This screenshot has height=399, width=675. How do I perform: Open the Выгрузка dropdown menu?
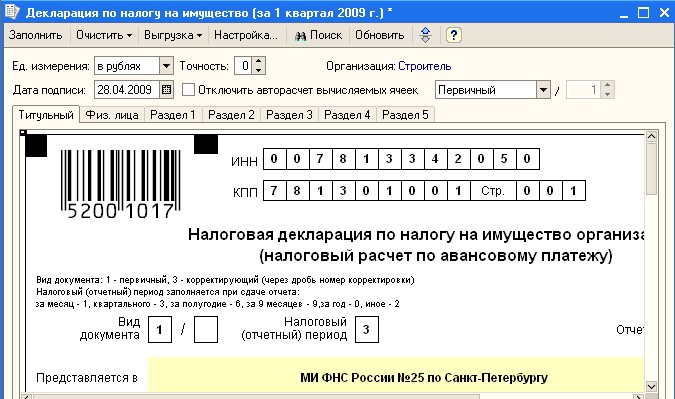pos(173,35)
